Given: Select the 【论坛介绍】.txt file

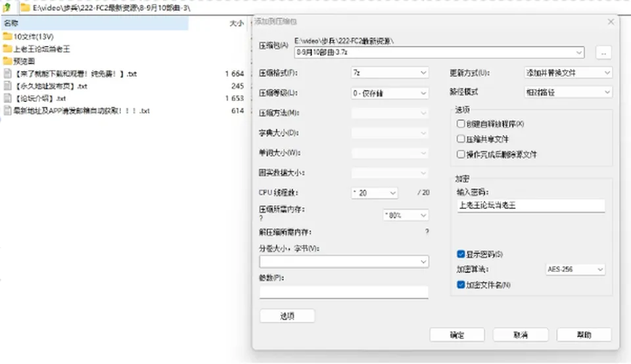Looking at the screenshot, I should pos(35,98).
